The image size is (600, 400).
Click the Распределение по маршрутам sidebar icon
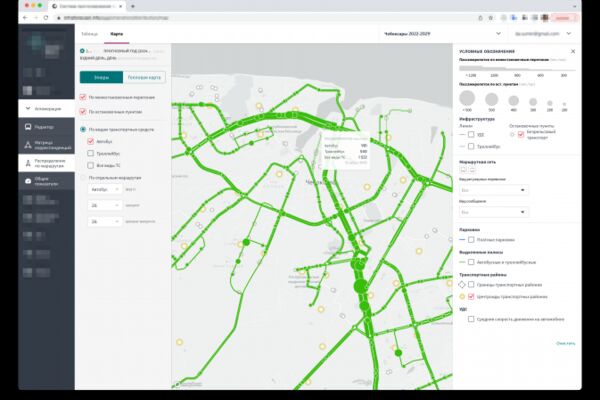[x=28, y=163]
